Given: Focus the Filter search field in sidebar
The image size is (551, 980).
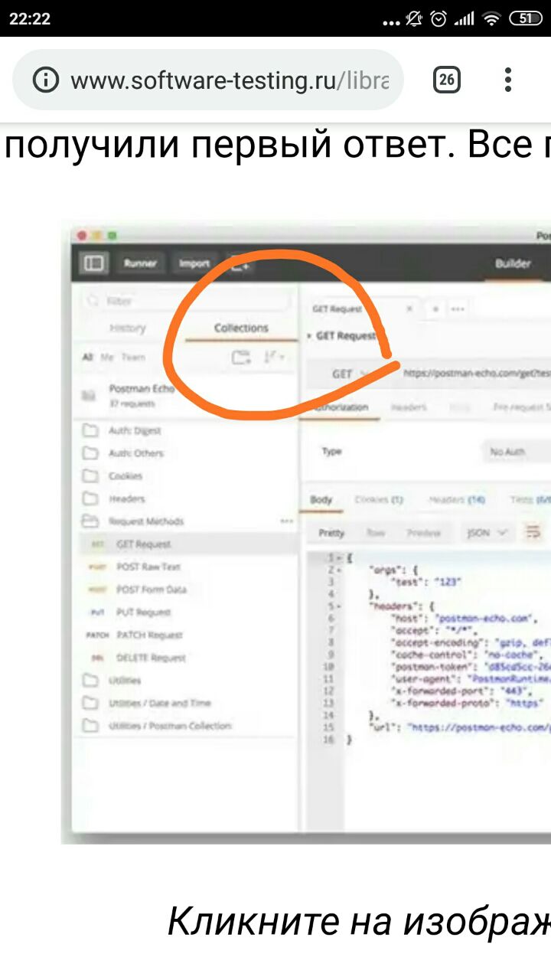Looking at the screenshot, I should [187, 301].
